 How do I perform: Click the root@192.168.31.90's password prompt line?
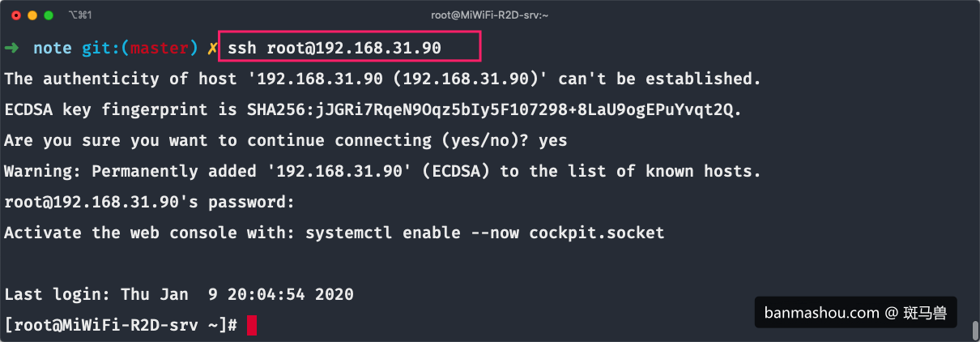(x=149, y=203)
